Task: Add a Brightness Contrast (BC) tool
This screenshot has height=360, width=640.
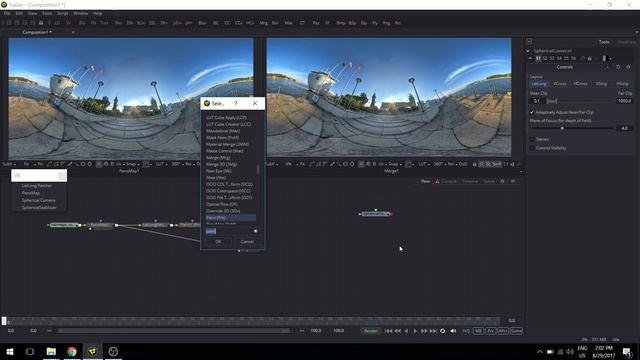Action: point(216,23)
